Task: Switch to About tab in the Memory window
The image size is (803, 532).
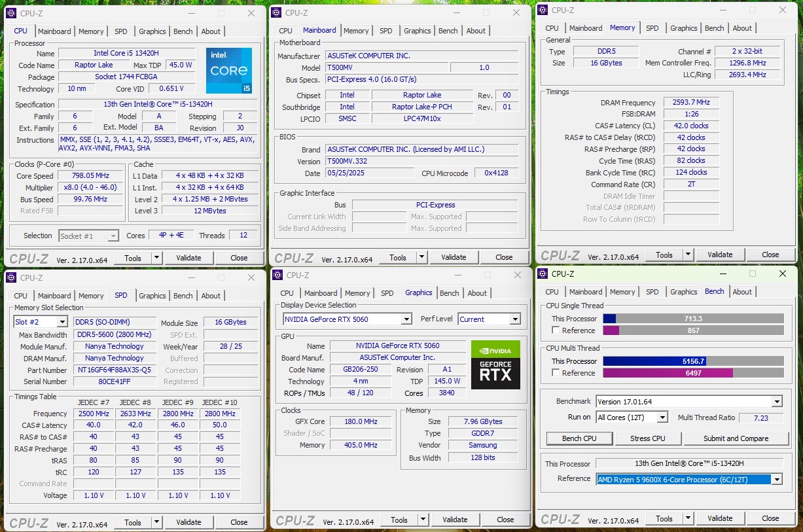Action: pyautogui.click(x=742, y=28)
